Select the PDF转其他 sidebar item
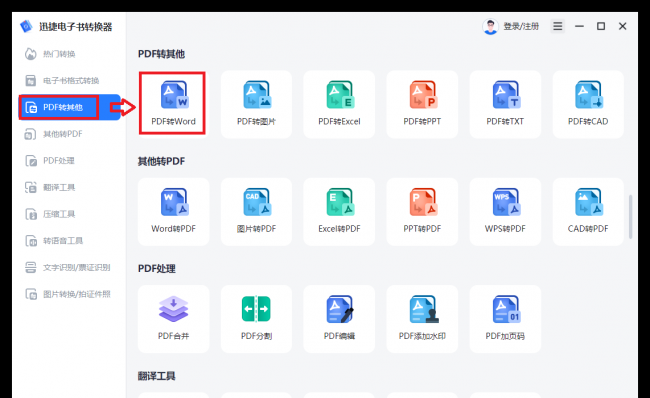This screenshot has height=398, width=650. 69,107
